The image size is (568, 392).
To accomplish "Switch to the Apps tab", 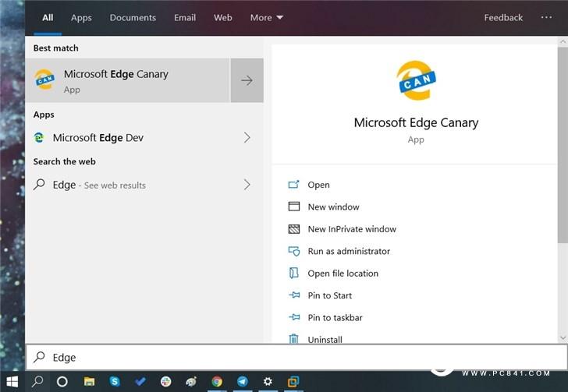I will 81,17.
